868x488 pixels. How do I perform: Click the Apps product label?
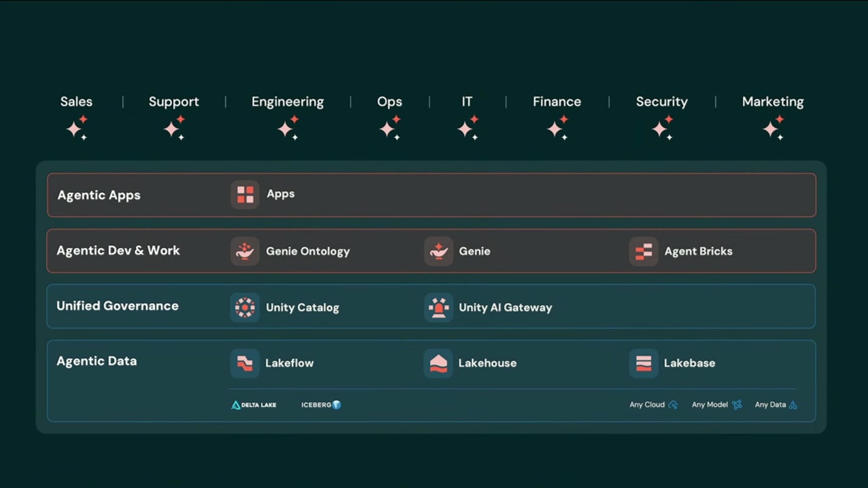[x=280, y=194]
